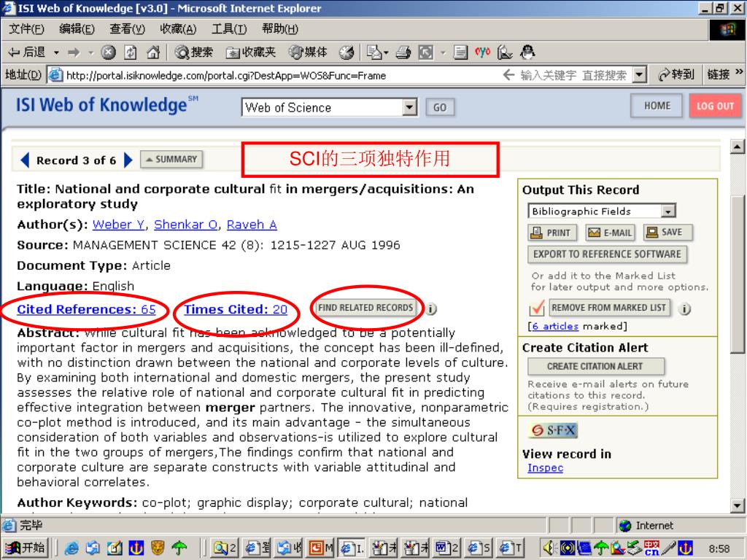The width and height of the screenshot is (747, 560).
Task: Click the volume speaker tray icon
Action: click(x=549, y=548)
